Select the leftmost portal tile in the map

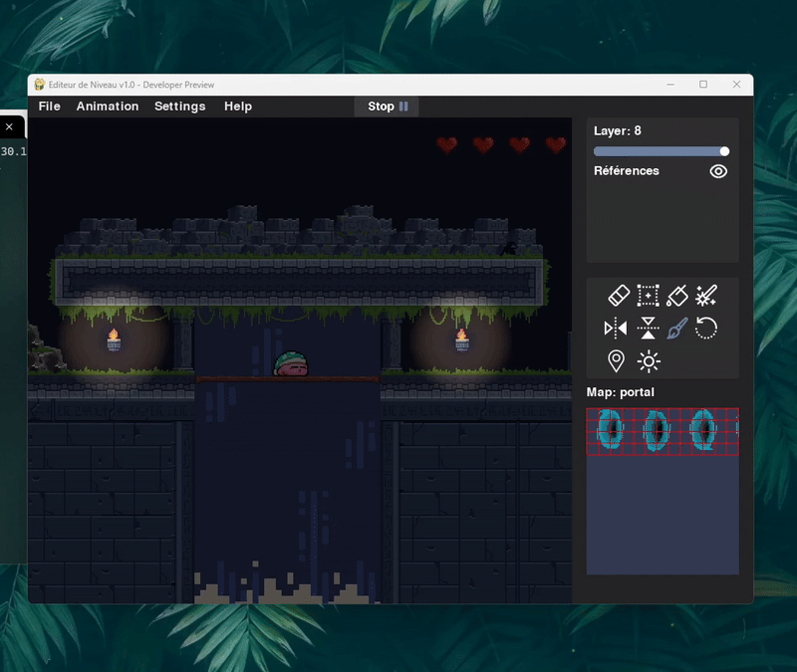[611, 430]
